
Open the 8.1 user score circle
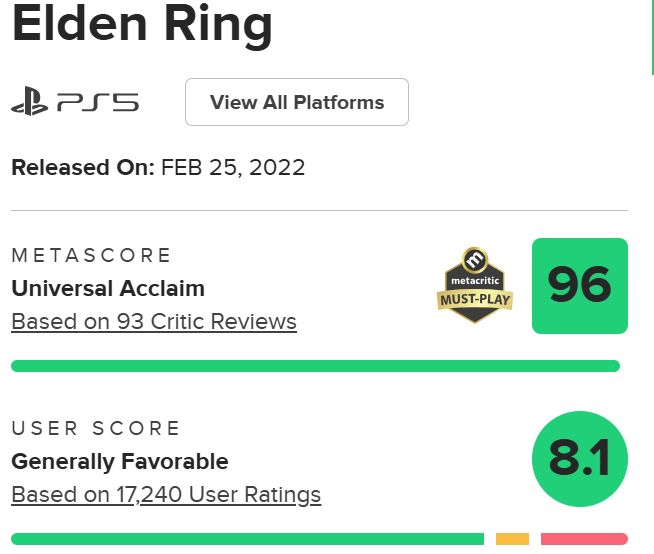(x=579, y=459)
